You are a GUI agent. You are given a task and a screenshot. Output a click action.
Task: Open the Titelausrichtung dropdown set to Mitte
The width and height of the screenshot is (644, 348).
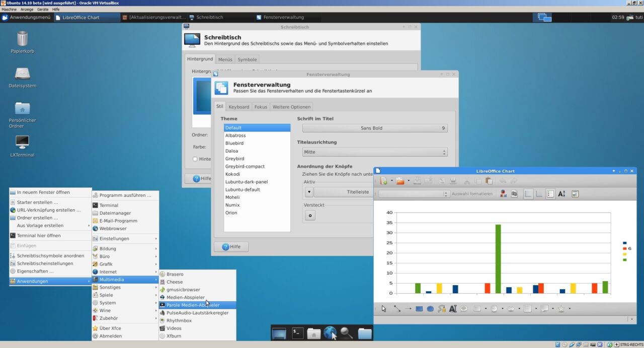tap(374, 152)
